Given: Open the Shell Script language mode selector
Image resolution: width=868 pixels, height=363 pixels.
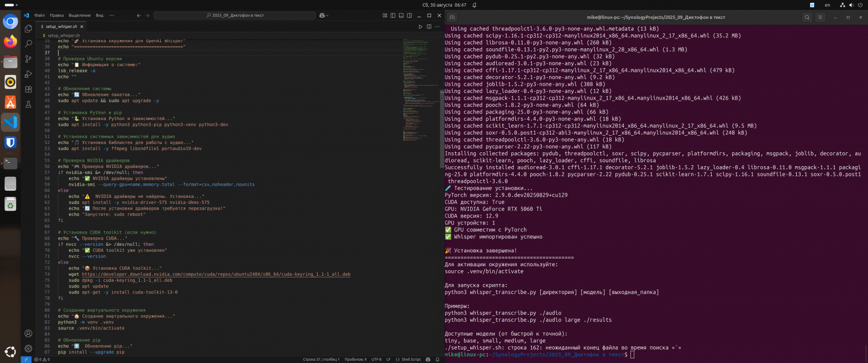Looking at the screenshot, I should tap(411, 359).
